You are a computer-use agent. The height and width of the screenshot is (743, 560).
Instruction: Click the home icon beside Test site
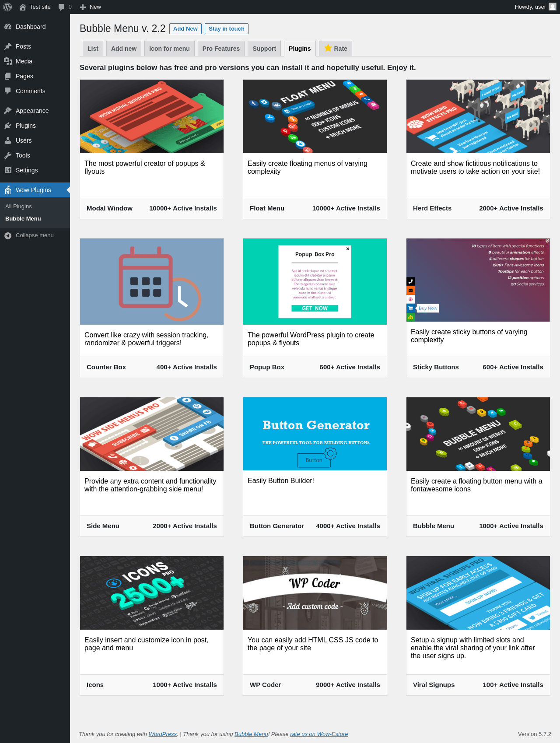[x=23, y=7]
